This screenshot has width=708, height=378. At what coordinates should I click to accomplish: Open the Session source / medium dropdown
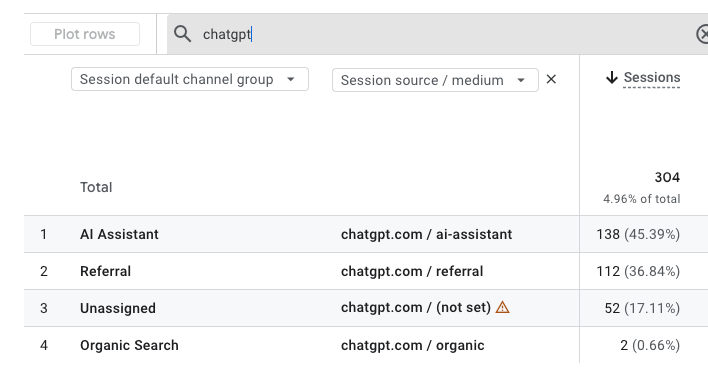click(435, 80)
